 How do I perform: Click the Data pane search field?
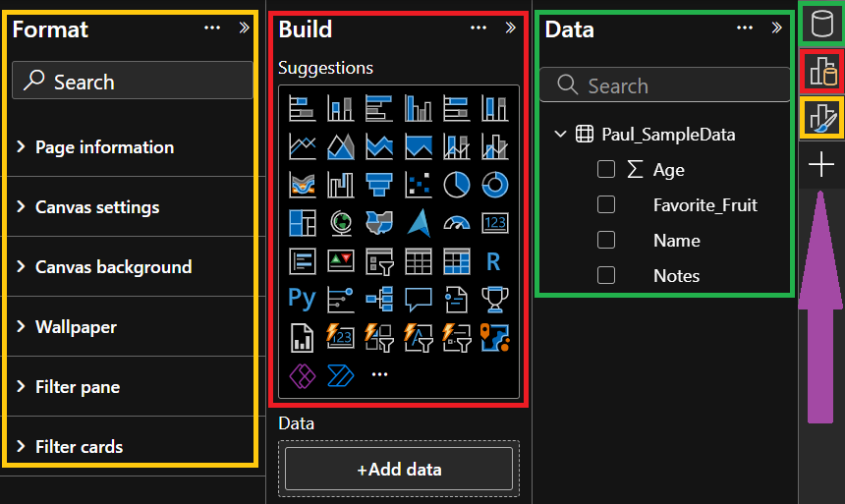[x=664, y=86]
